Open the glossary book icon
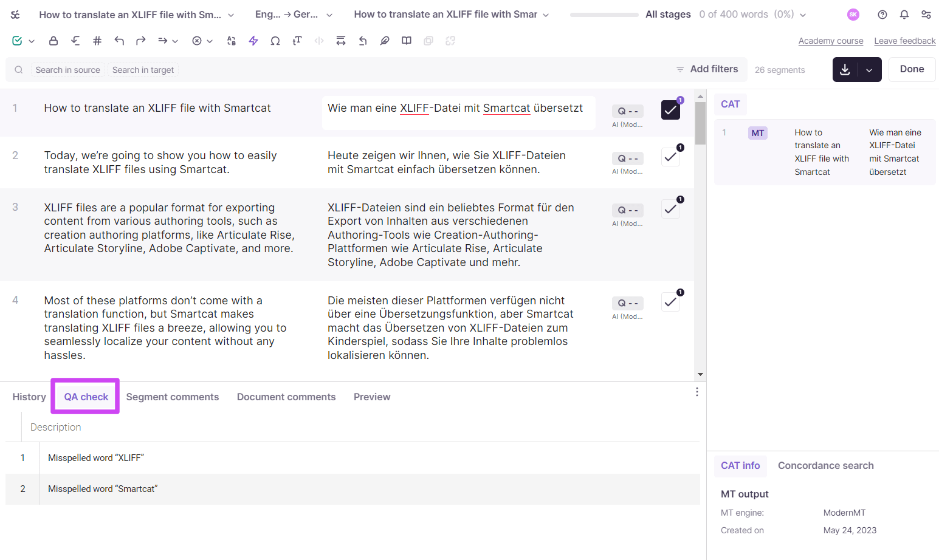 pos(407,41)
